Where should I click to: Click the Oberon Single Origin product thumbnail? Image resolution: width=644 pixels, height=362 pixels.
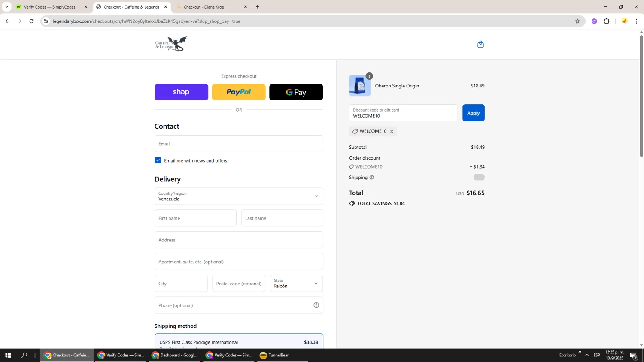pyautogui.click(x=360, y=85)
